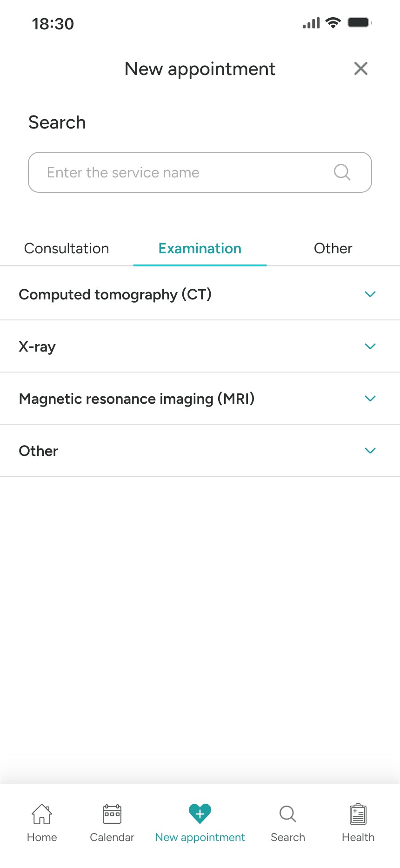The height and width of the screenshot is (868, 400).
Task: Expand the X-ray chevron
Action: point(370,346)
